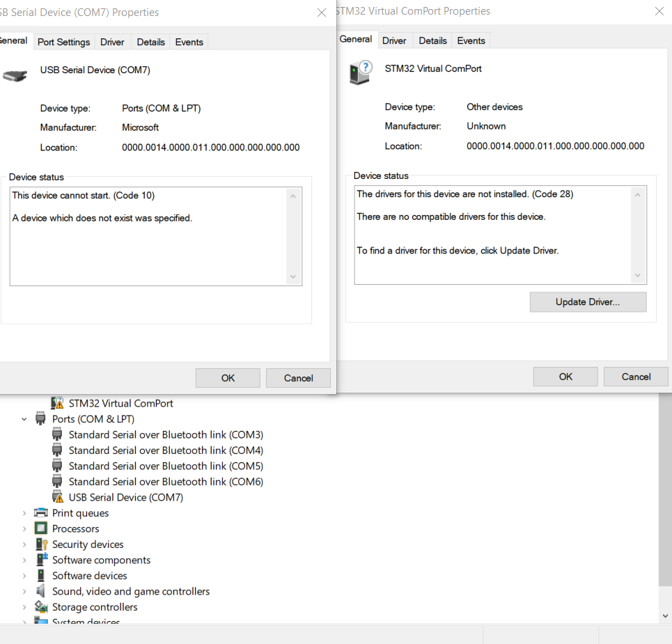Expand the Software devices category
The width and height of the screenshot is (672, 644).
24,576
